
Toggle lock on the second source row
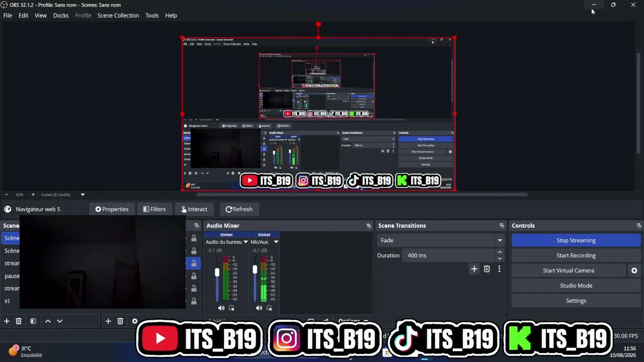pos(194,251)
